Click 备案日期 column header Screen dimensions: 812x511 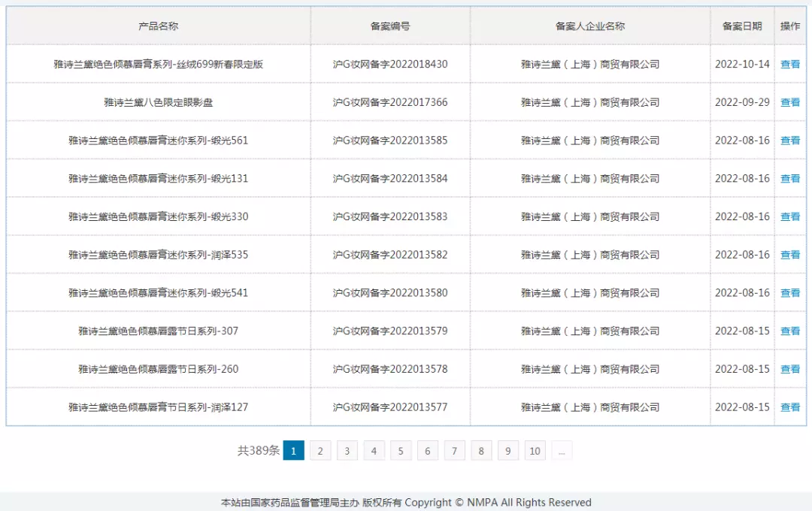point(742,26)
